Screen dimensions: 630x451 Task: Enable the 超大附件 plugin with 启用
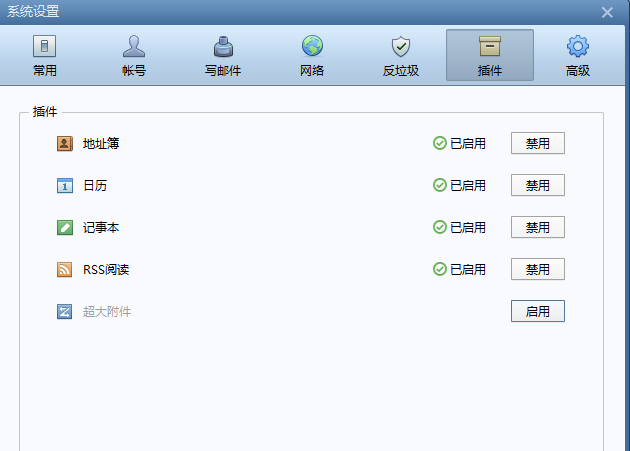(537, 311)
